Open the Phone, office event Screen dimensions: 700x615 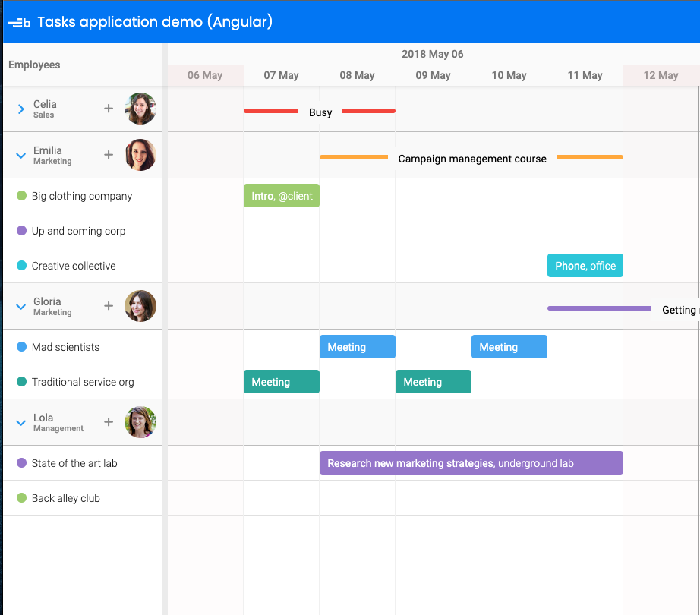(x=585, y=266)
